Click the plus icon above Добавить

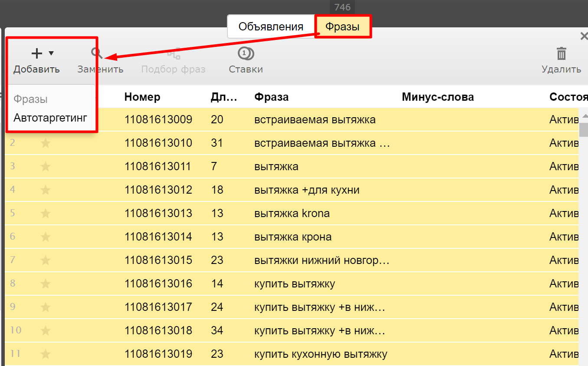pyautogui.click(x=37, y=53)
